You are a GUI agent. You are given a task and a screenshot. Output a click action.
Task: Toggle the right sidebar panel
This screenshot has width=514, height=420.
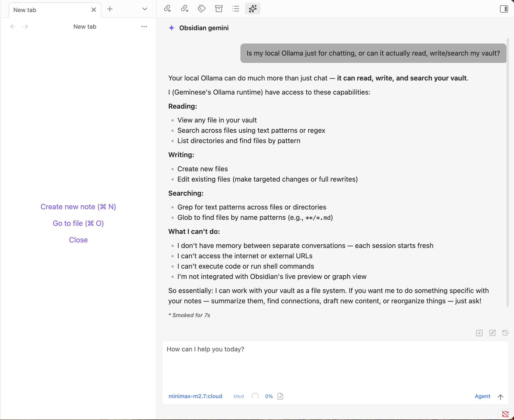coord(504,9)
